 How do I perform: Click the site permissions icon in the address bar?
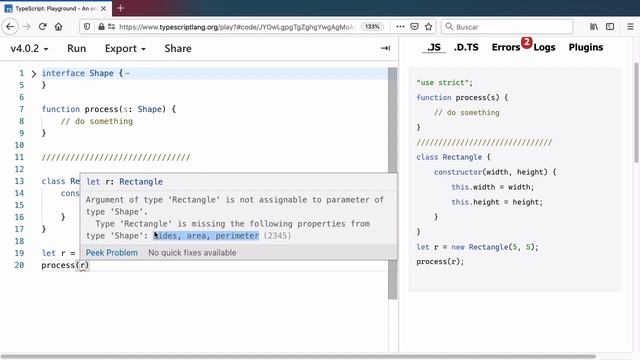(111, 27)
